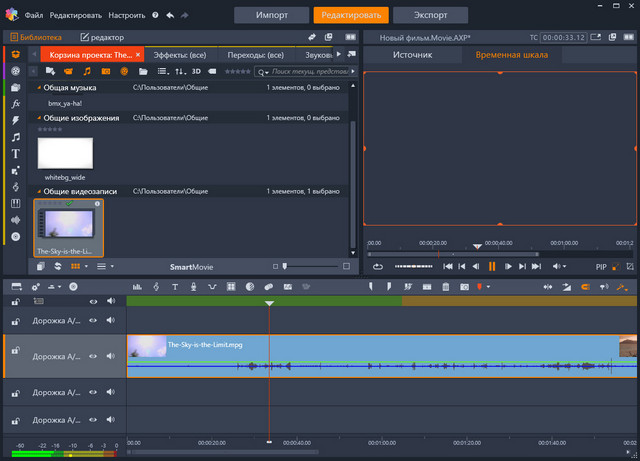Toggle visibility eye of the video track
Image resolution: width=640 pixels, height=461 pixels.
pyautogui.click(x=92, y=354)
